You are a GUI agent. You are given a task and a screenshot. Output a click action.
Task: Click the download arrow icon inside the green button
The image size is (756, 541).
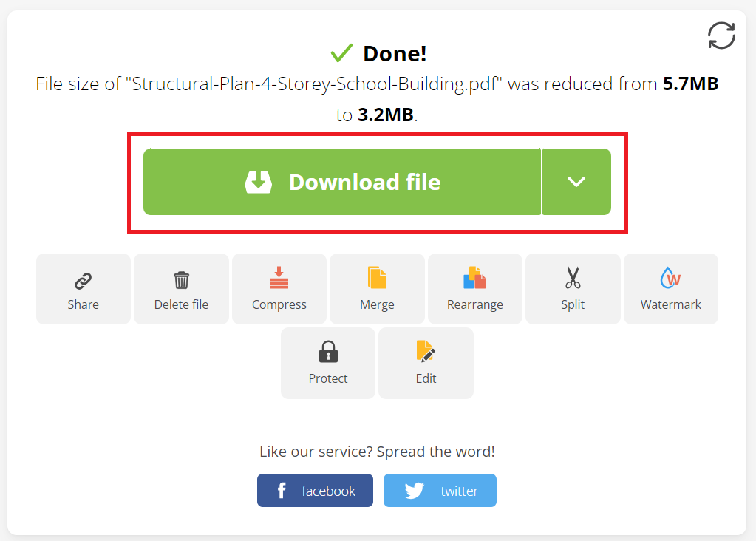click(258, 181)
